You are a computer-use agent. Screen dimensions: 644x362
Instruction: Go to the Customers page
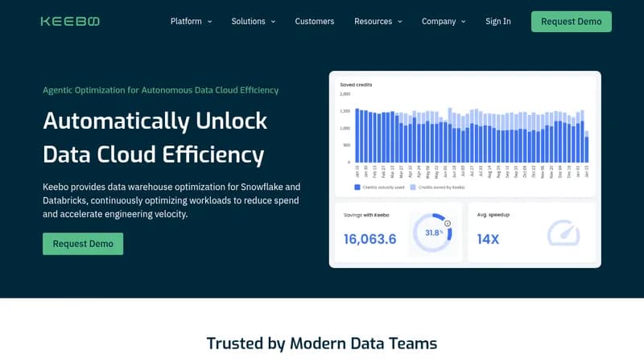(315, 22)
